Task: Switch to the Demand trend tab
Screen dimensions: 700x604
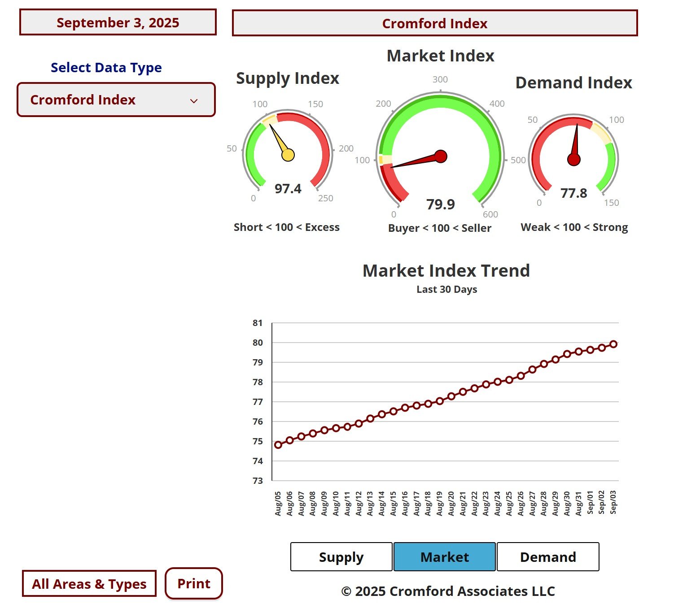Action: (547, 556)
